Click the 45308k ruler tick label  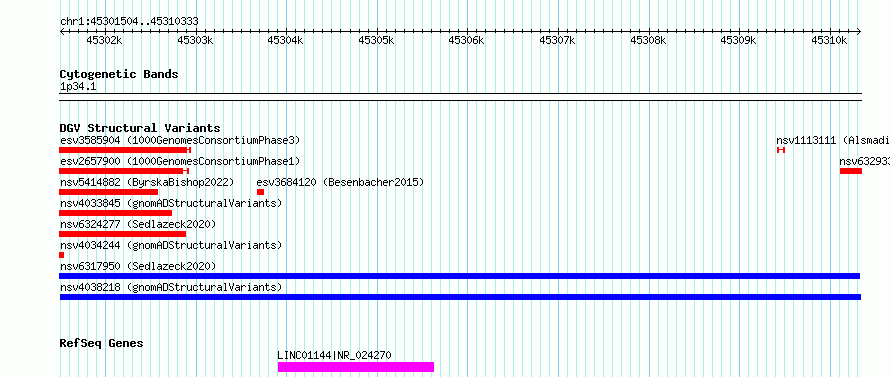[648, 40]
